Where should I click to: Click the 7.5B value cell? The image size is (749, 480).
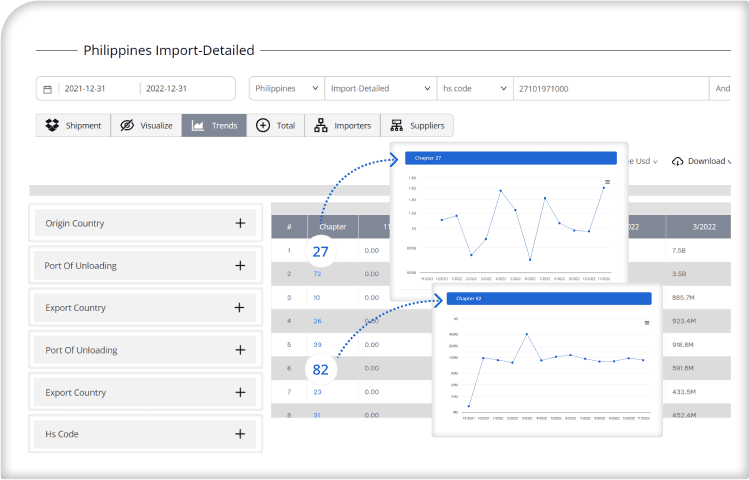pyautogui.click(x=679, y=250)
